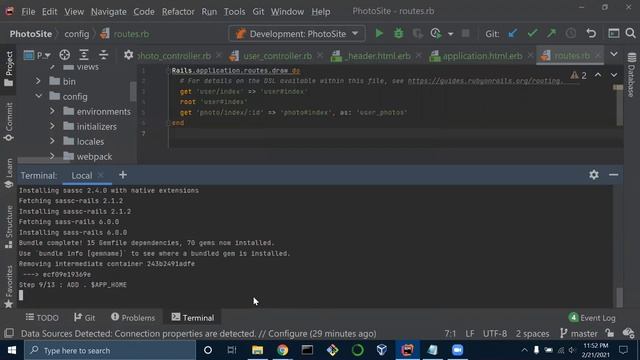This screenshot has width=640, height=360.
Task: Collapse all in Project panel
Action: (103, 55)
